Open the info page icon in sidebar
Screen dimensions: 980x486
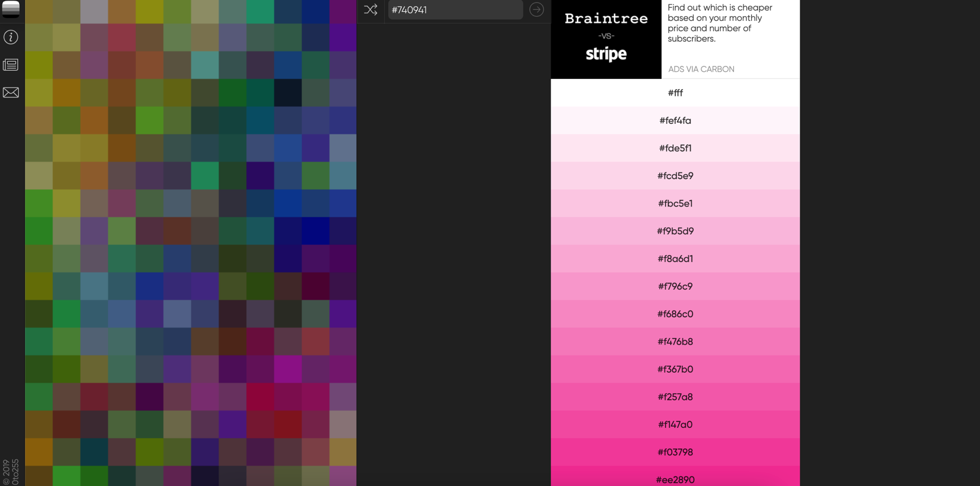(x=11, y=37)
